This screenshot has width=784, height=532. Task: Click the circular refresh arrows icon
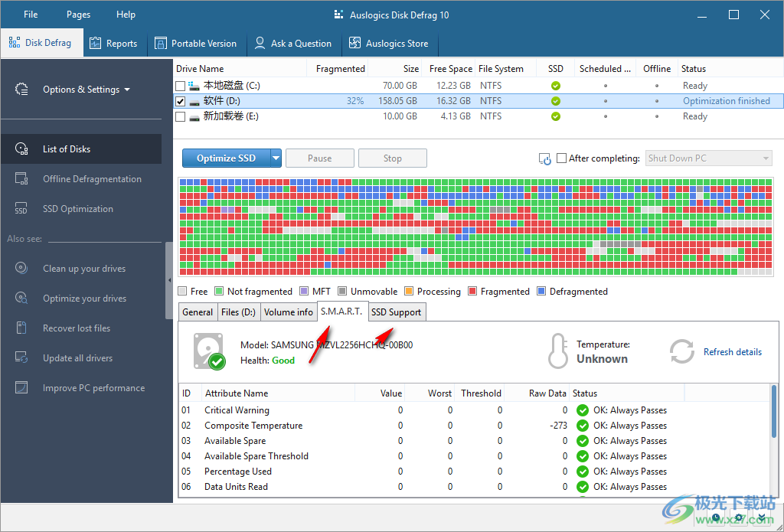(x=682, y=351)
